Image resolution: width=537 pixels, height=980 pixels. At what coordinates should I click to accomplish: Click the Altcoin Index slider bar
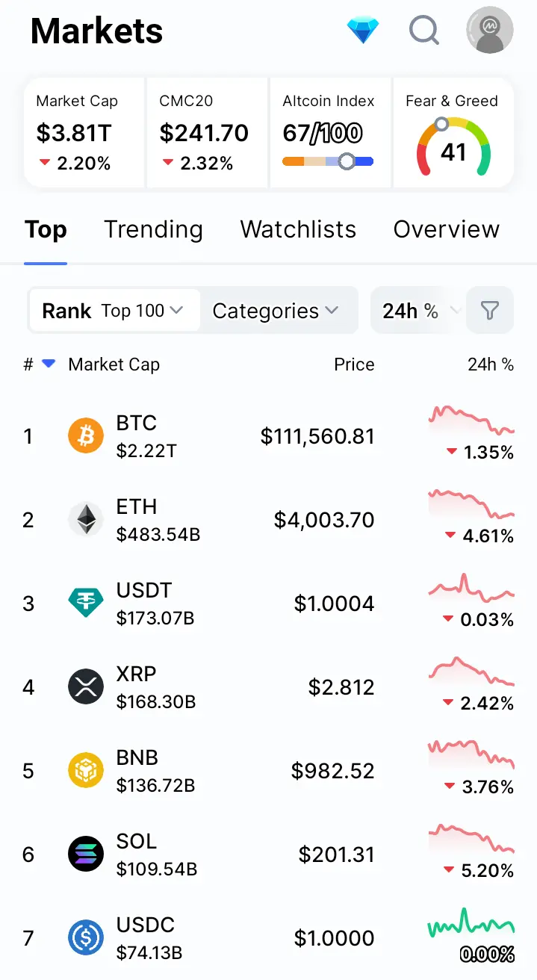point(328,161)
